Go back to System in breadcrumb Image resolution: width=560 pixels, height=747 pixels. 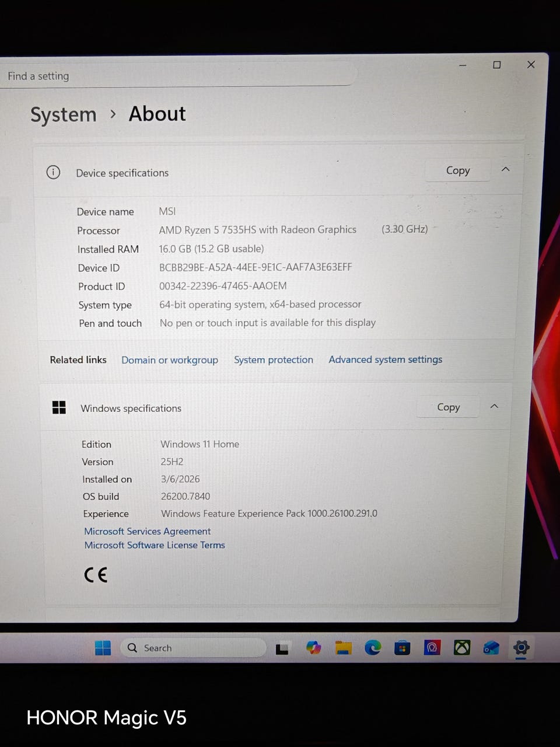[x=64, y=115]
